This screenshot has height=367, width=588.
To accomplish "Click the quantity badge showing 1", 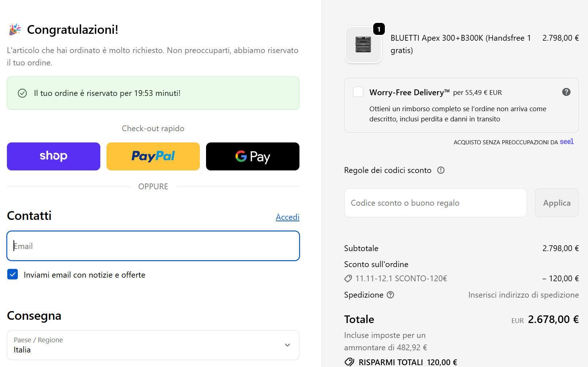I will 379,29.
